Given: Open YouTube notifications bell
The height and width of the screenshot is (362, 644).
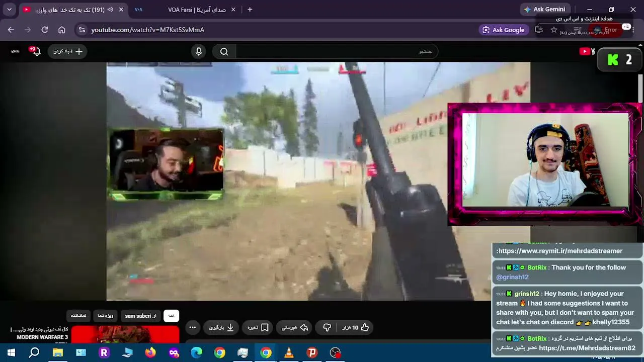Looking at the screenshot, I should pos(35,51).
